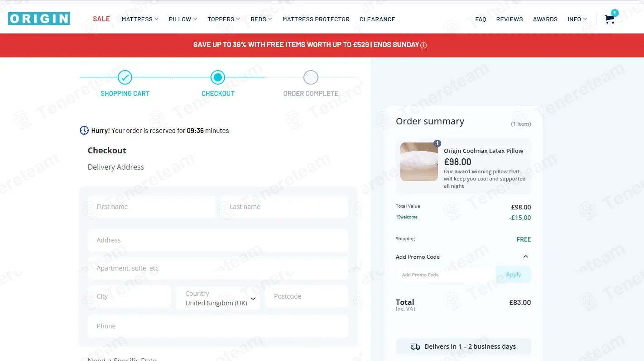Open the Reviews page
Image resolution: width=644 pixels, height=361 pixels.
[x=509, y=19]
